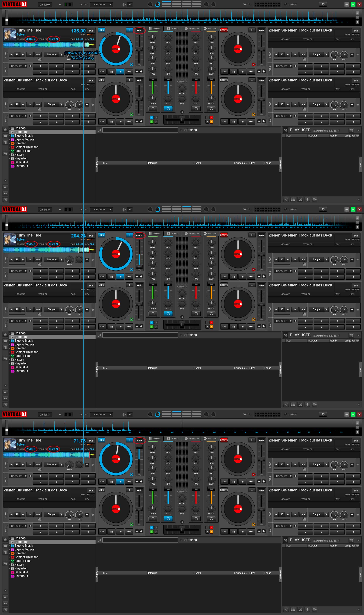Image resolution: width=364 pixels, height=615 pixels.
Task: Click waveform icon in 20:02:40 top bar
Action: [124, 4]
